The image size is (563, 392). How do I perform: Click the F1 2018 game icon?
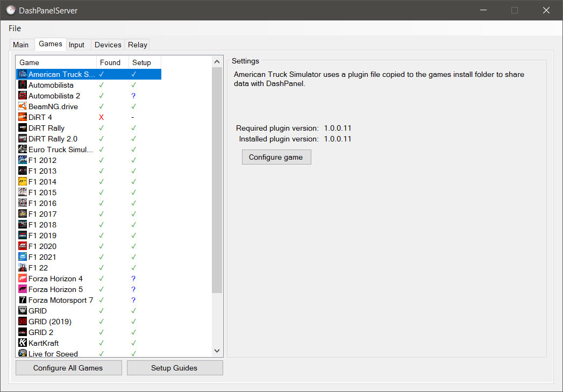click(x=23, y=225)
